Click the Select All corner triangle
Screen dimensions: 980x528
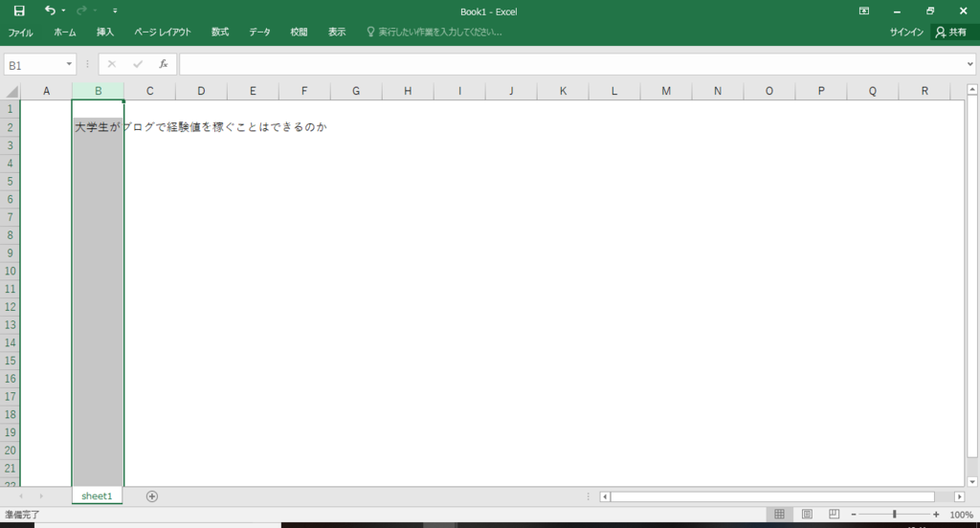(x=11, y=91)
